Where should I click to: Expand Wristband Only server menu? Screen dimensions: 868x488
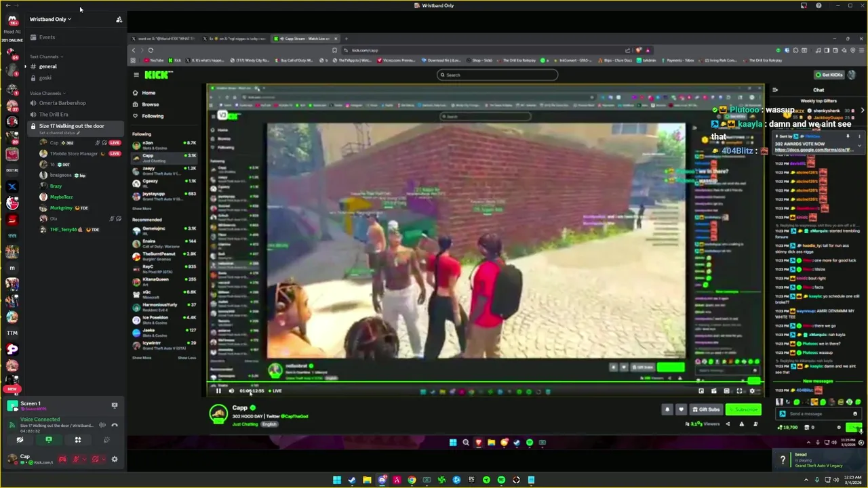[x=50, y=19]
